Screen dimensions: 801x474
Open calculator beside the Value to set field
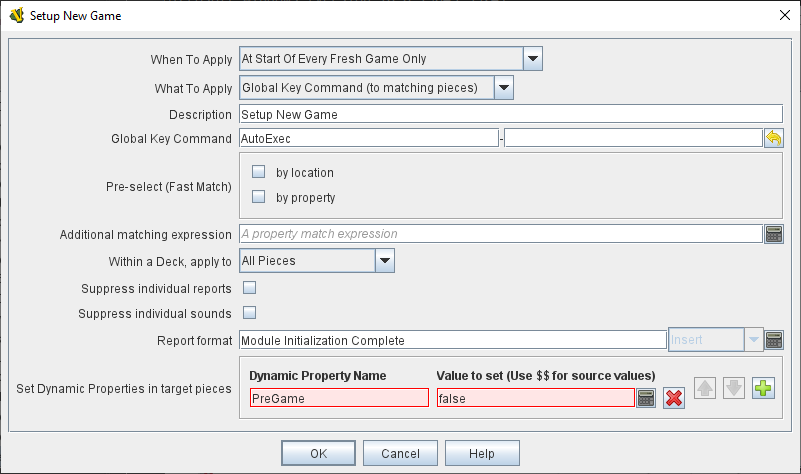point(646,398)
